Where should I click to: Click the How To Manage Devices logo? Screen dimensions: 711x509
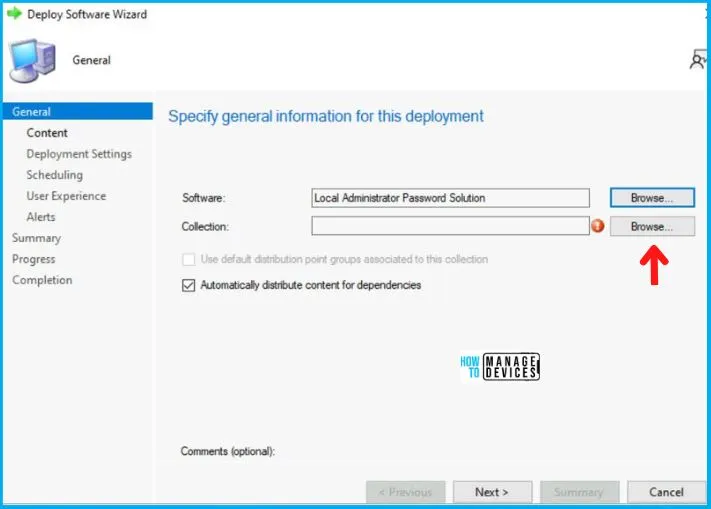pyautogui.click(x=501, y=368)
